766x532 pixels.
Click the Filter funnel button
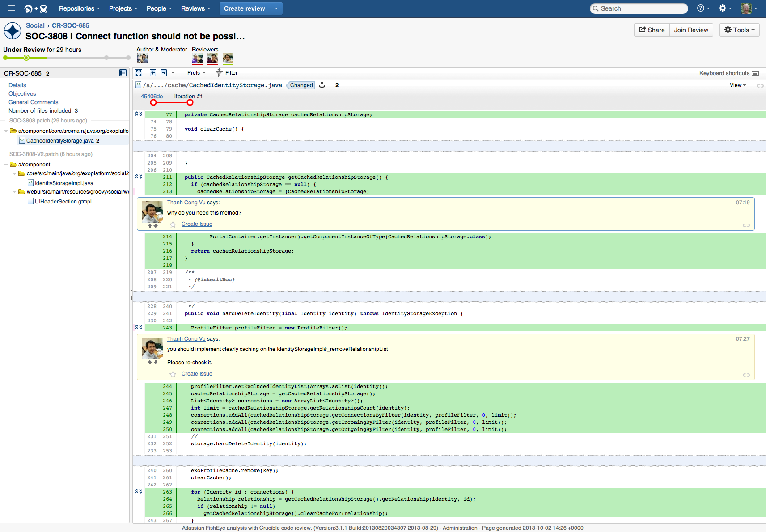pyautogui.click(x=227, y=73)
